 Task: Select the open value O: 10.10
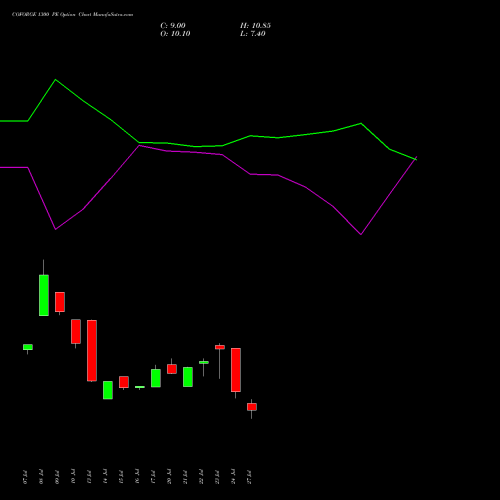[x=175, y=34]
